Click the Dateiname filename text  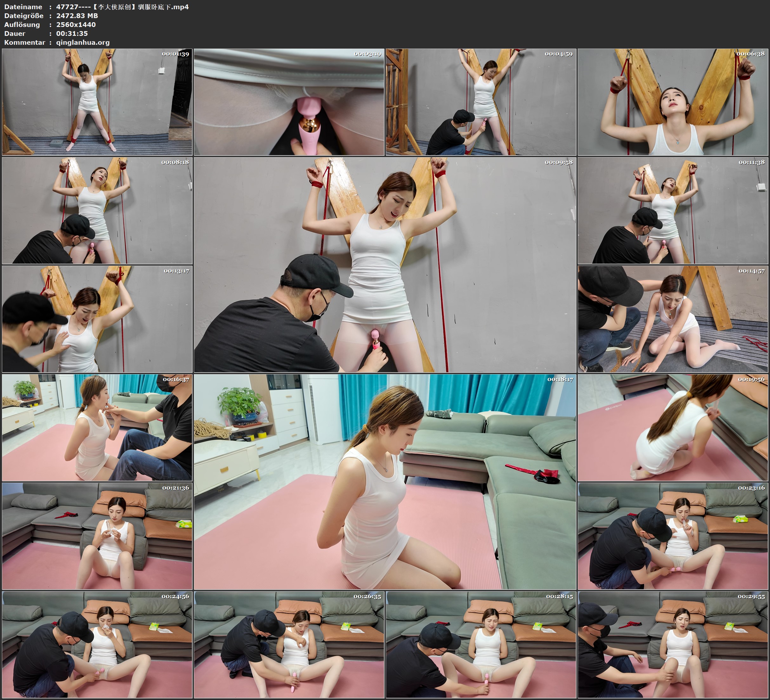122,7
